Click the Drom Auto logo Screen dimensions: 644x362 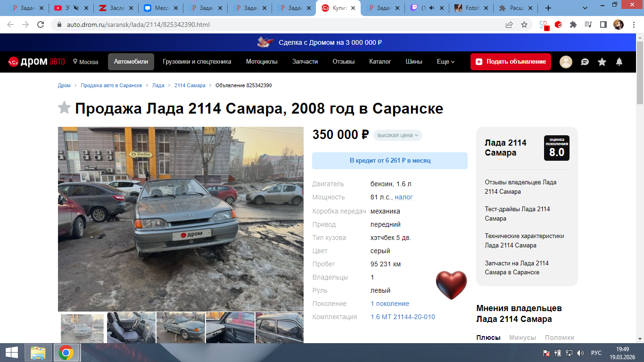tap(36, 62)
